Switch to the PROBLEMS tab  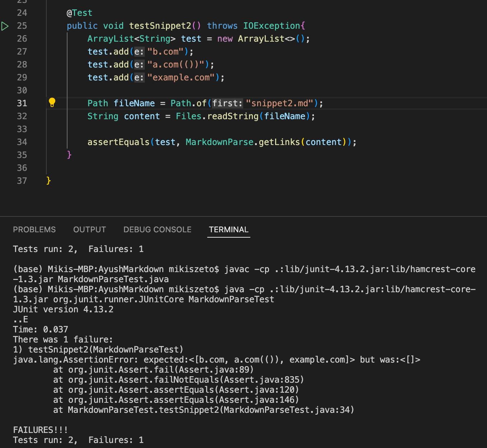pyautogui.click(x=34, y=229)
